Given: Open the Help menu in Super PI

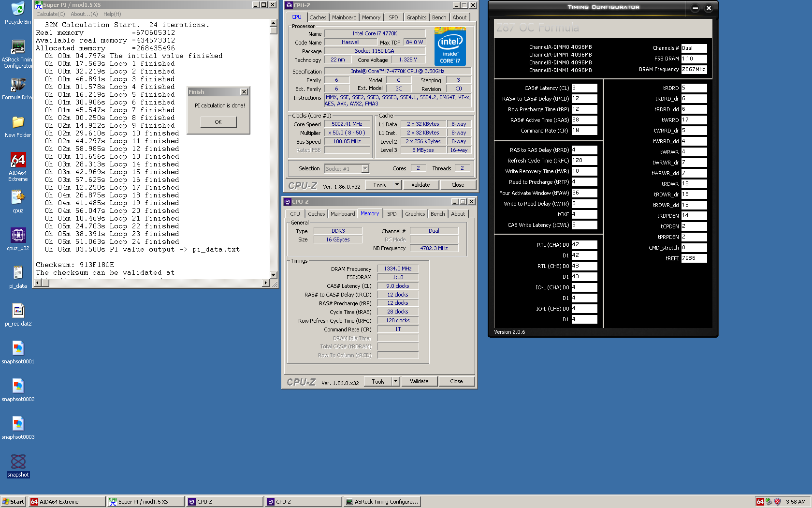Looking at the screenshot, I should 112,14.
